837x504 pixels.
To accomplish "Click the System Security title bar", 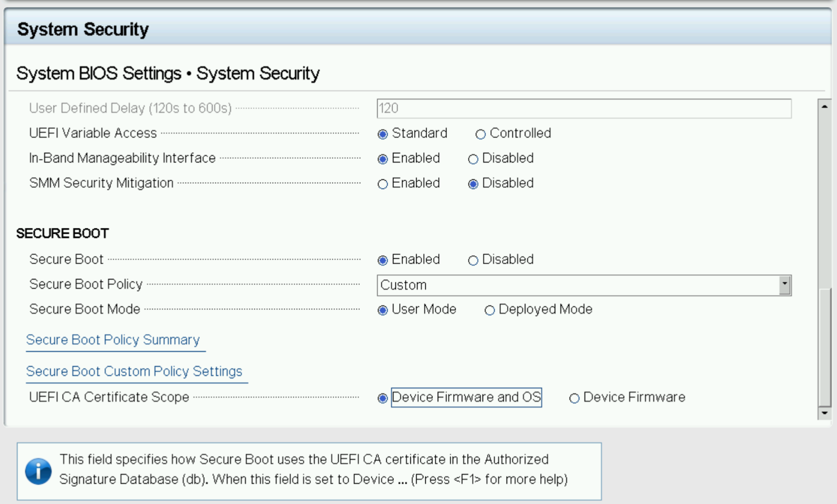I will coord(83,29).
